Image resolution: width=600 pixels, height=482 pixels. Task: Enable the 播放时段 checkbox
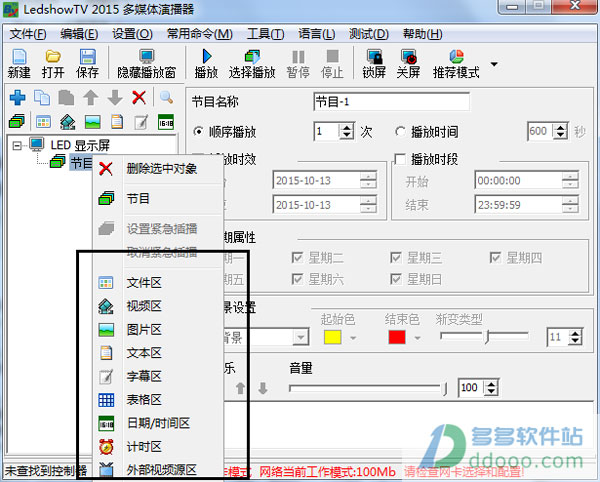pyautogui.click(x=400, y=159)
